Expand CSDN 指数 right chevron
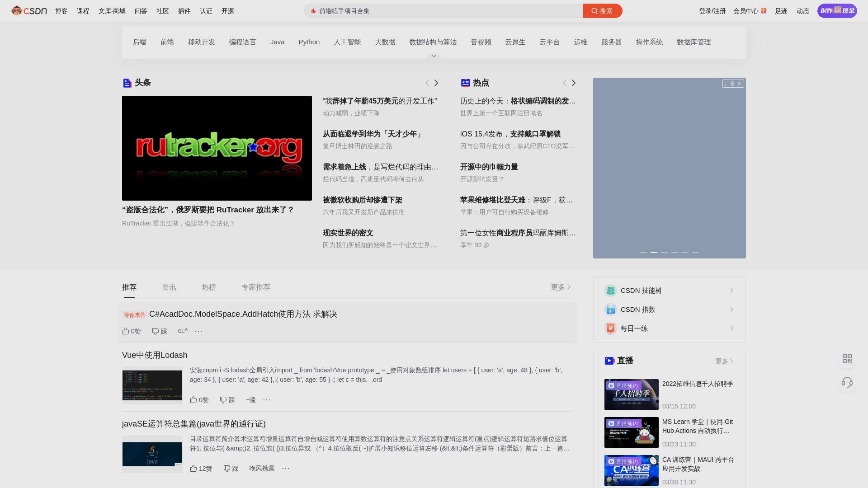 pos(731,310)
